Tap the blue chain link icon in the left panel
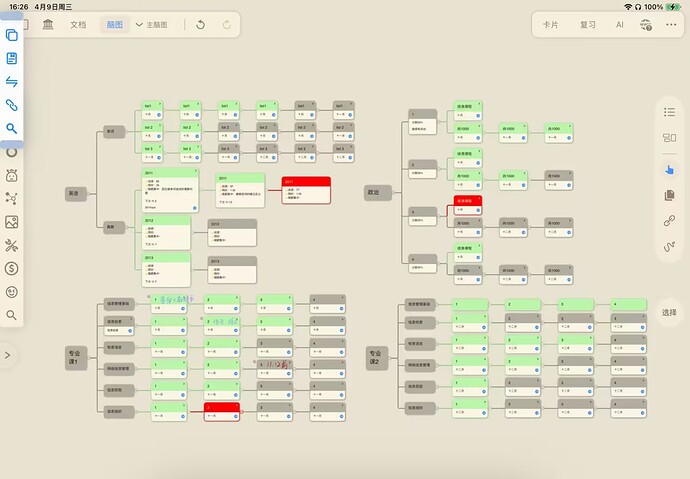Viewport: 690px width, 479px height. point(11,105)
